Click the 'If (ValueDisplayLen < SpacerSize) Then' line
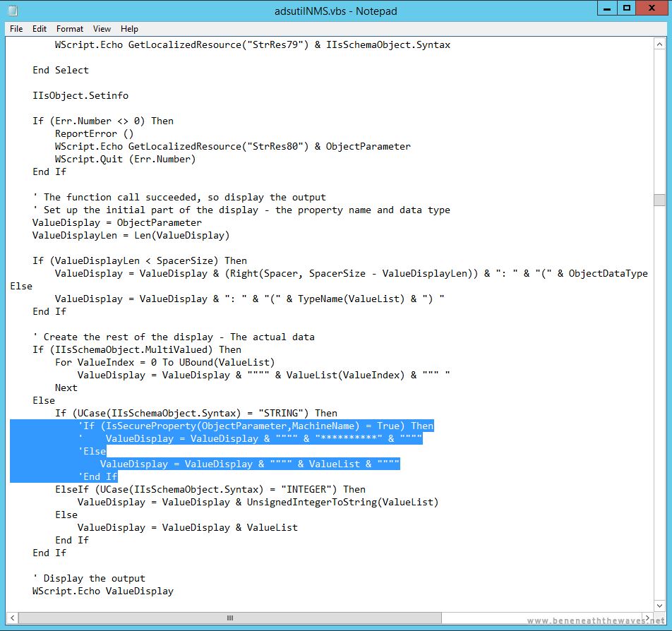 coord(140,260)
